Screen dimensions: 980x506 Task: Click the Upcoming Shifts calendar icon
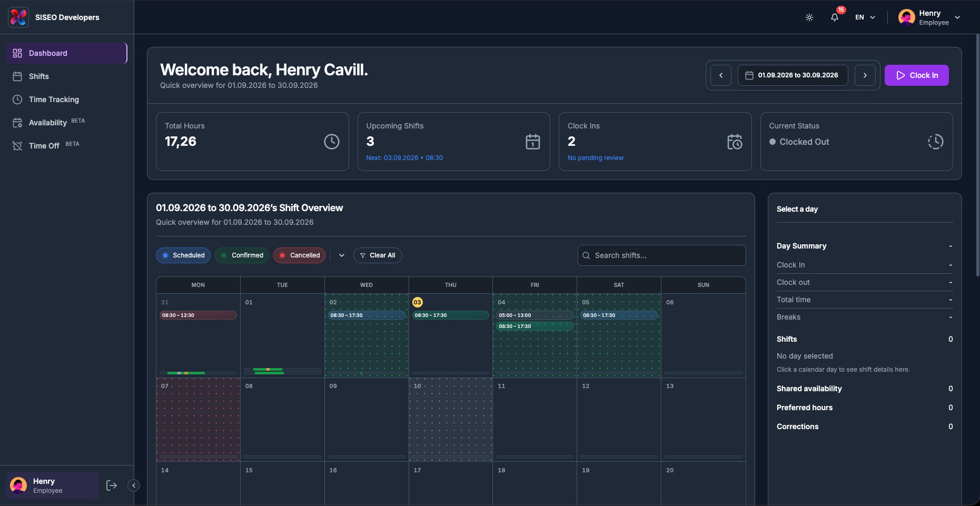pos(533,142)
